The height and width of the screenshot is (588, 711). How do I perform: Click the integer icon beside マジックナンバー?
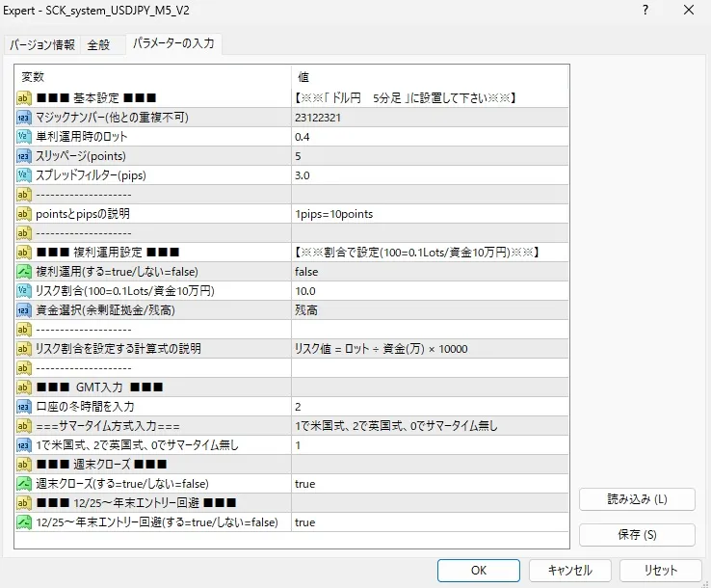(x=25, y=118)
